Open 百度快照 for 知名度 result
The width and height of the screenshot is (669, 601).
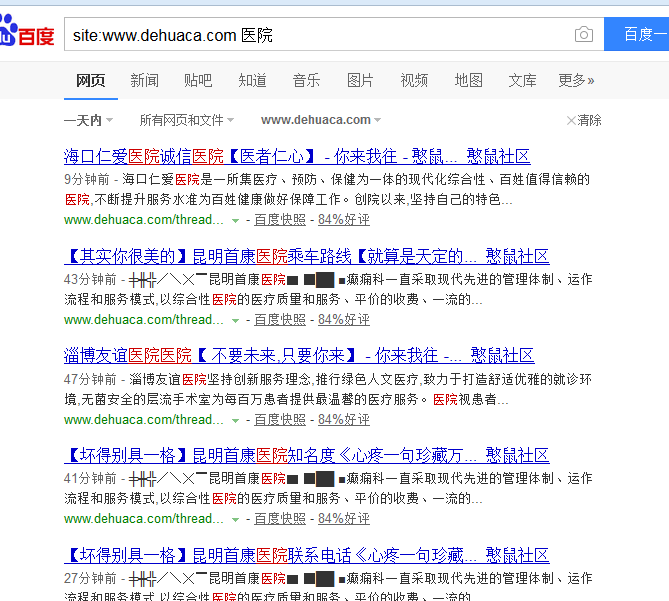coord(280,519)
